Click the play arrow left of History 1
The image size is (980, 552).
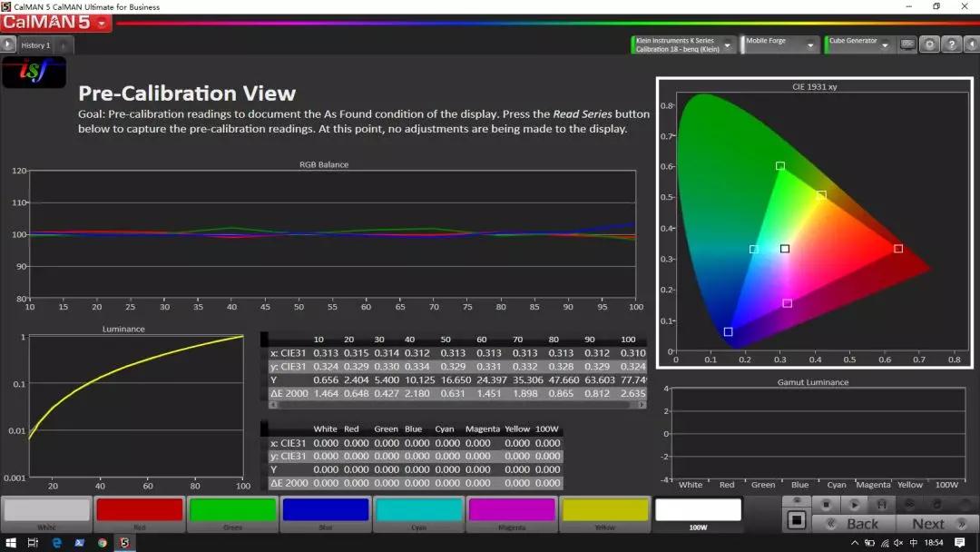click(x=8, y=44)
